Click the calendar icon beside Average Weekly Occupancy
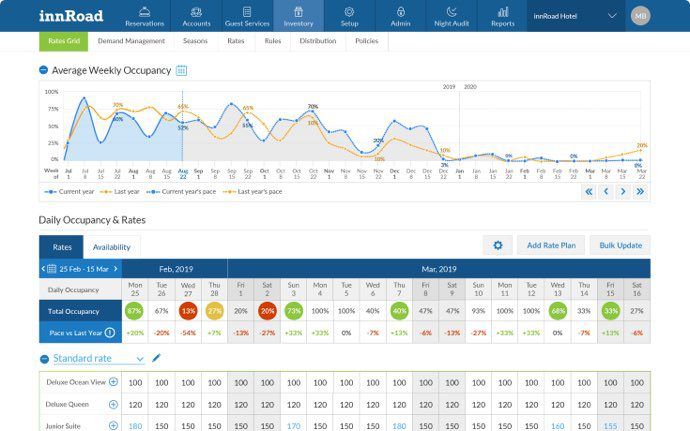Image resolution: width=690 pixels, height=431 pixels. [x=181, y=70]
